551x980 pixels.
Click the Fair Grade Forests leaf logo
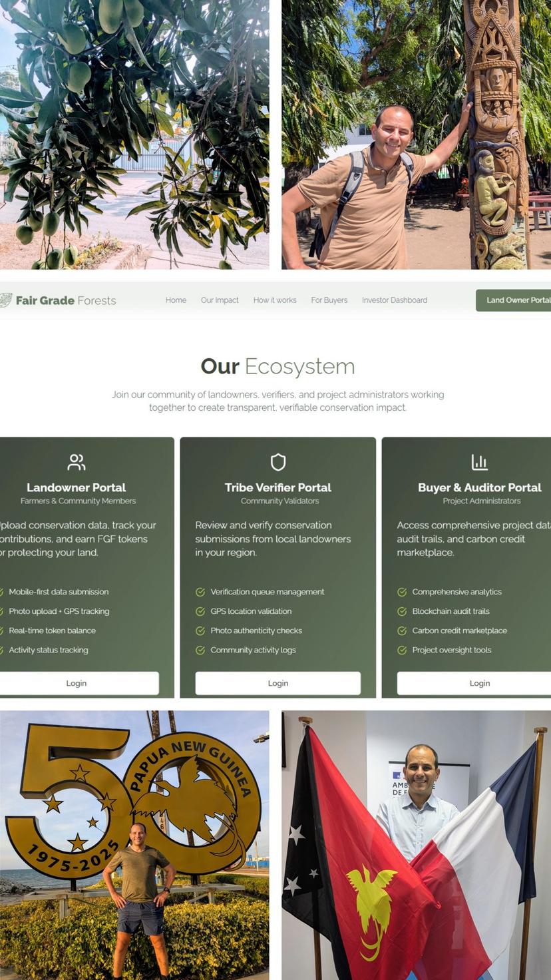5,300
